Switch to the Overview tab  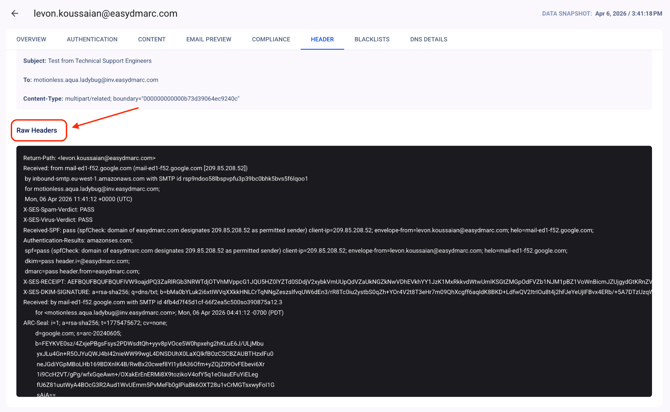tap(31, 40)
